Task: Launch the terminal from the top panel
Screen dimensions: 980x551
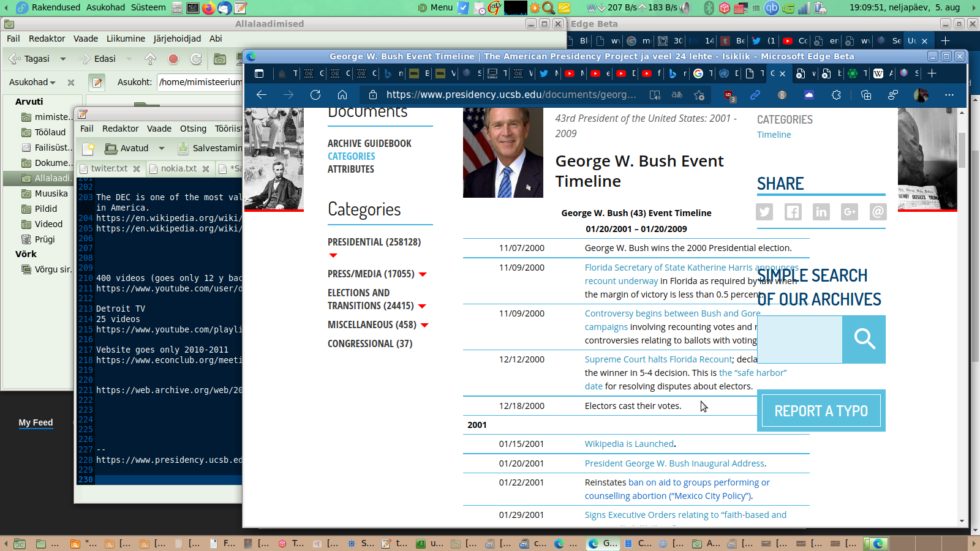Action: pyautogui.click(x=192, y=7)
